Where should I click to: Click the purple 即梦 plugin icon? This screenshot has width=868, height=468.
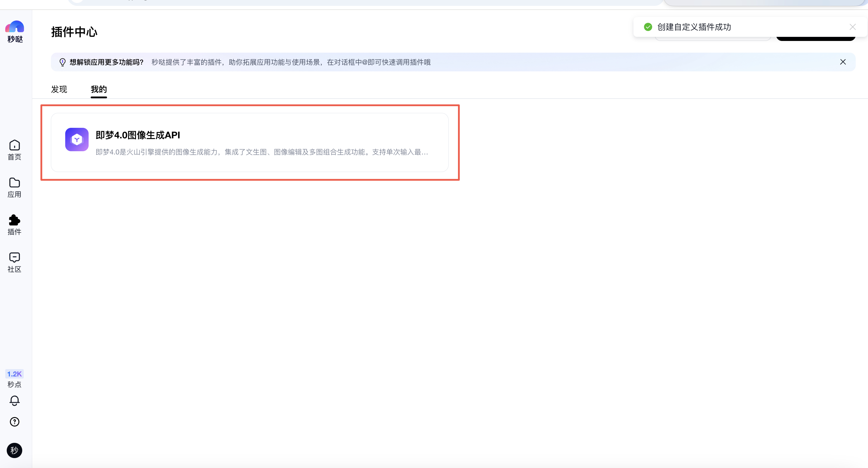[x=77, y=140]
